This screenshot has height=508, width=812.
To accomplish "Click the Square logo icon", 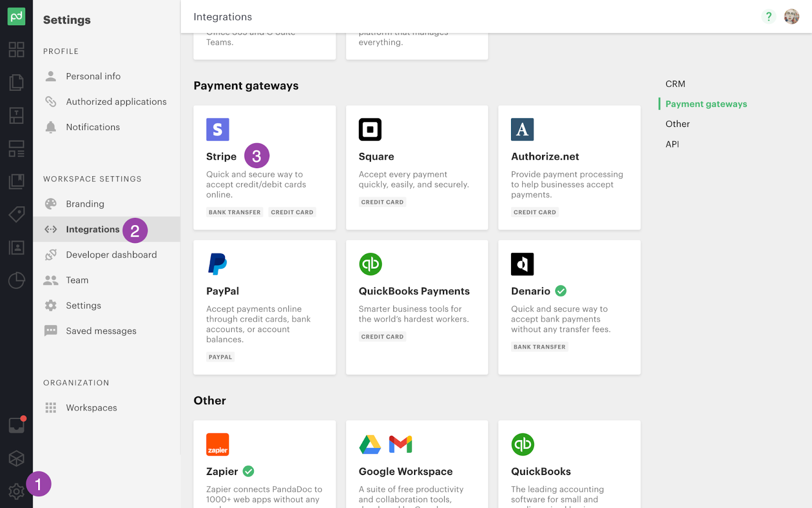I will (370, 130).
